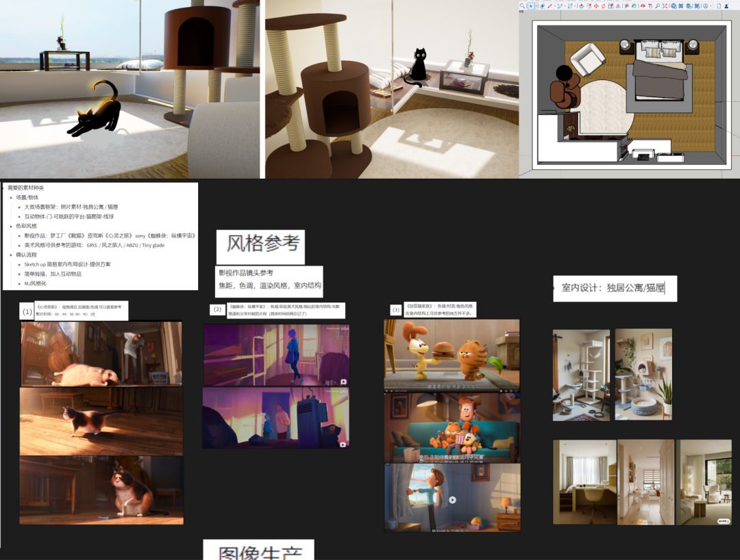Click the Zoom magnifier tool

click(x=657, y=6)
